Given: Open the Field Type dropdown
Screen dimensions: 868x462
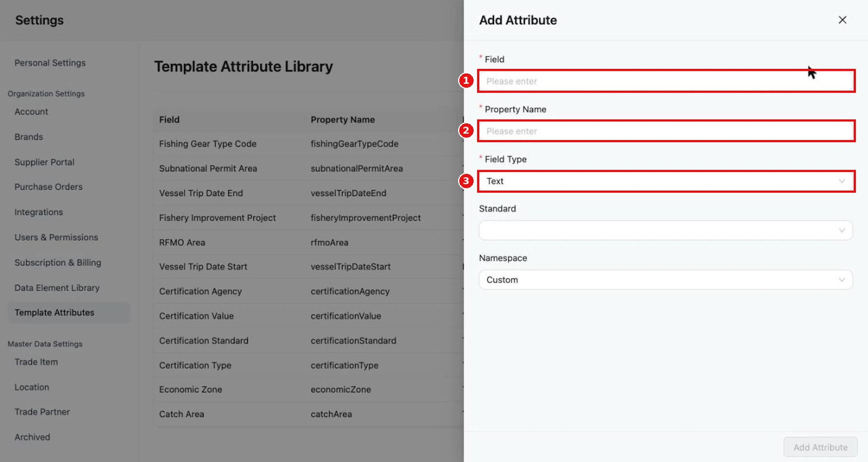Looking at the screenshot, I should coord(666,181).
